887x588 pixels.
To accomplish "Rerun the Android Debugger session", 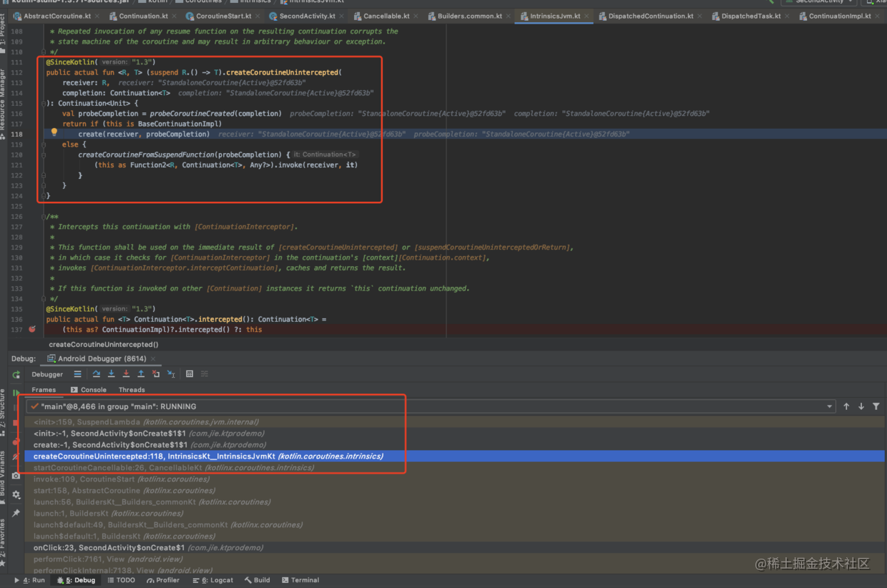I will pyautogui.click(x=16, y=375).
